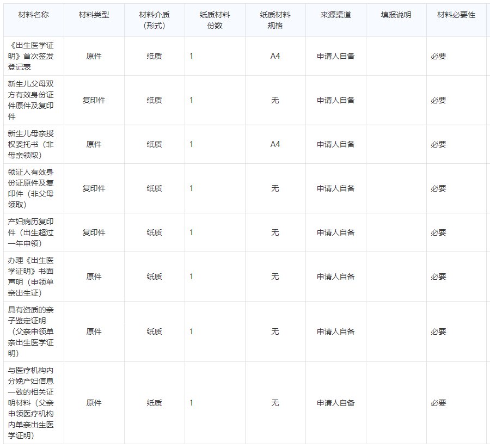This screenshot has width=490, height=448.
Task: Select the 《出生医学证明》首次签发登记表 material name
Action: [x=32, y=56]
